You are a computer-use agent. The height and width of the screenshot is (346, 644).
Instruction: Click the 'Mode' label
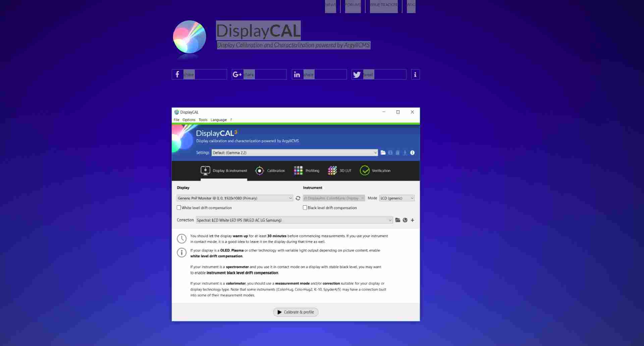click(x=372, y=198)
